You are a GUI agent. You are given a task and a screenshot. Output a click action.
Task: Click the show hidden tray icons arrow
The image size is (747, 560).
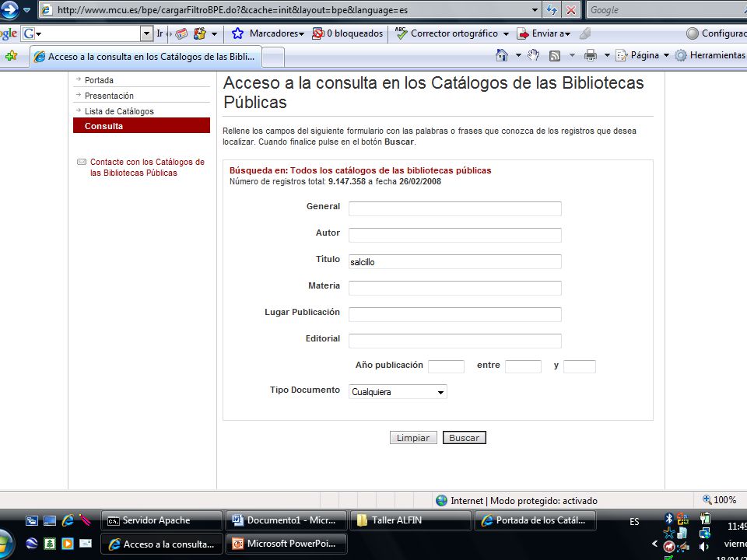(654, 544)
